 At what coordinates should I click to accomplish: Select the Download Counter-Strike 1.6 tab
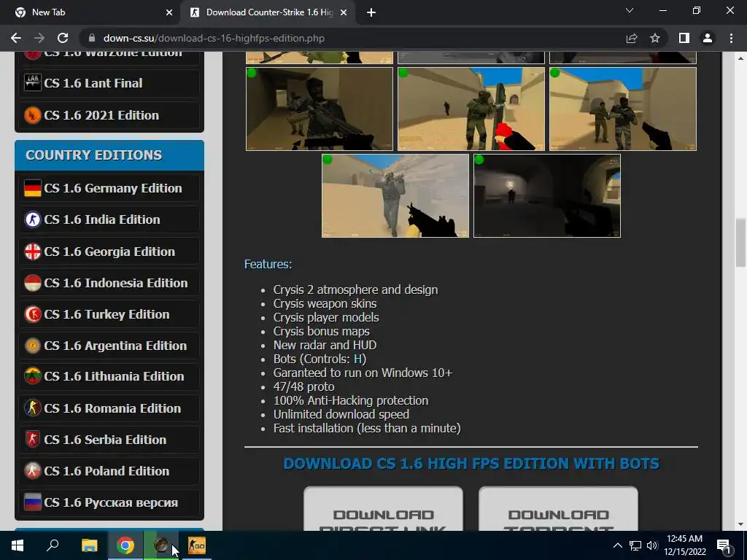click(268, 12)
